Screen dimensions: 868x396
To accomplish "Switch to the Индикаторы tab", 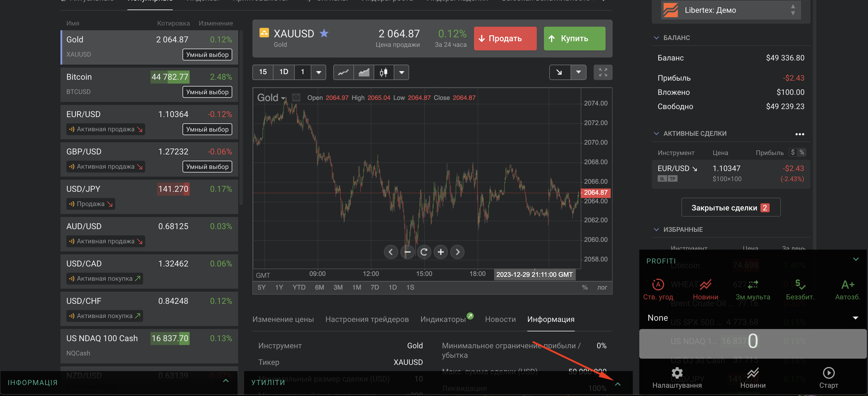I will [443, 319].
